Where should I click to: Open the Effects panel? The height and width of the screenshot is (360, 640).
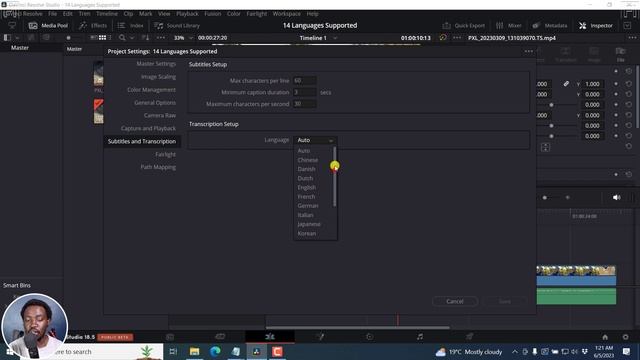point(93,25)
